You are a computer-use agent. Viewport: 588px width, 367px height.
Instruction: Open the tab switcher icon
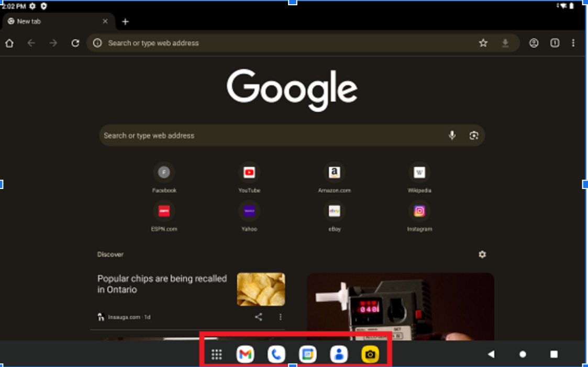point(555,43)
